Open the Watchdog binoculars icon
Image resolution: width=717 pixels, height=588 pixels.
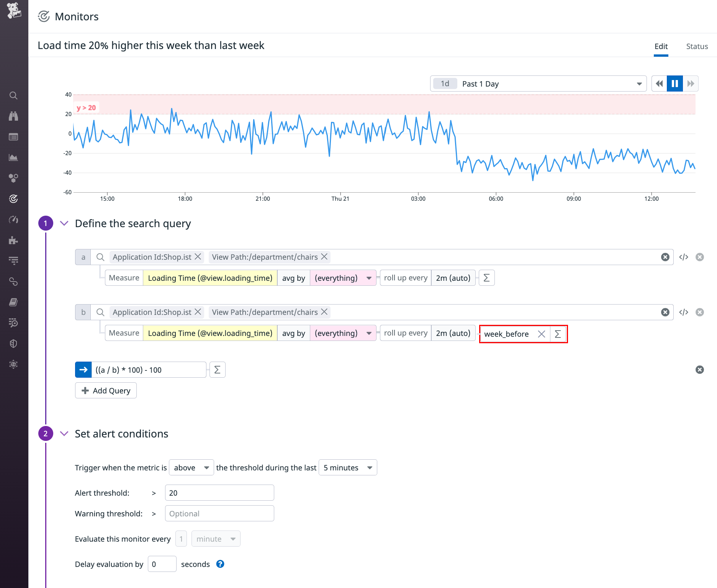(x=13, y=116)
